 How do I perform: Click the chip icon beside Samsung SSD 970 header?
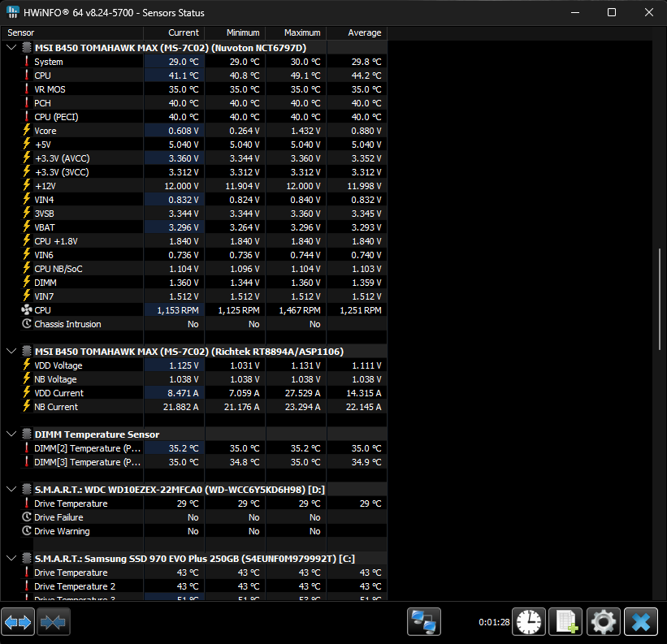click(27, 558)
